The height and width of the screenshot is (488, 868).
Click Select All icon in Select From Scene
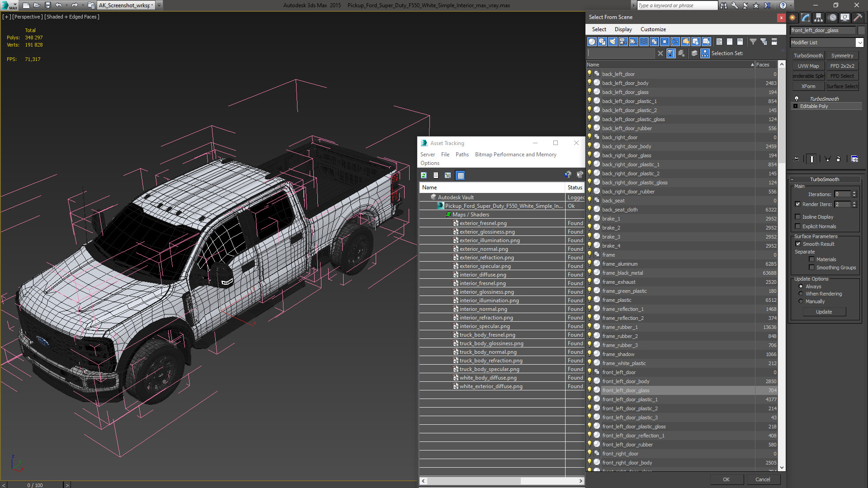(719, 42)
